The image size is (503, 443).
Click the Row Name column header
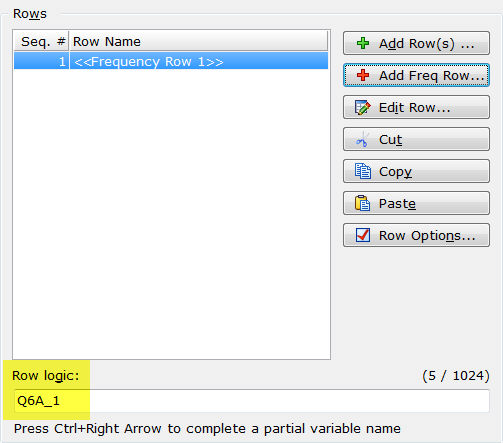click(199, 41)
